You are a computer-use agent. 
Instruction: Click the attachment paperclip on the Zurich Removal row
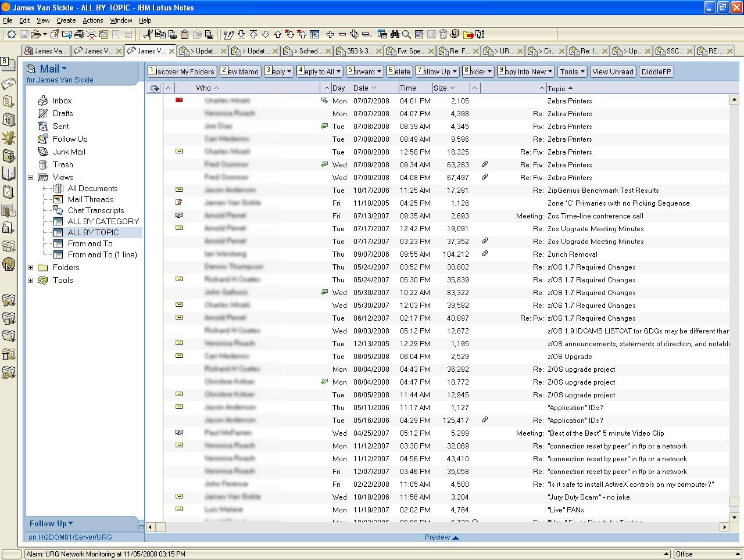[x=485, y=254]
